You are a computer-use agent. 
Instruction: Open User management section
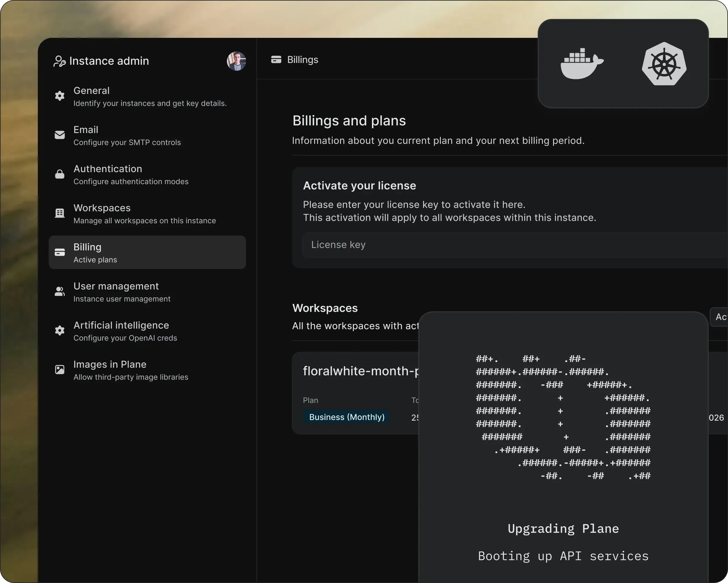147,292
